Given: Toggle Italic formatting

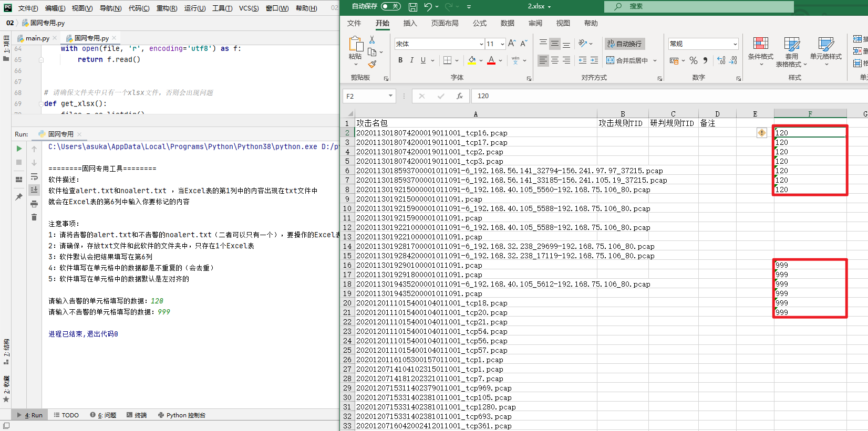Looking at the screenshot, I should pyautogui.click(x=412, y=60).
